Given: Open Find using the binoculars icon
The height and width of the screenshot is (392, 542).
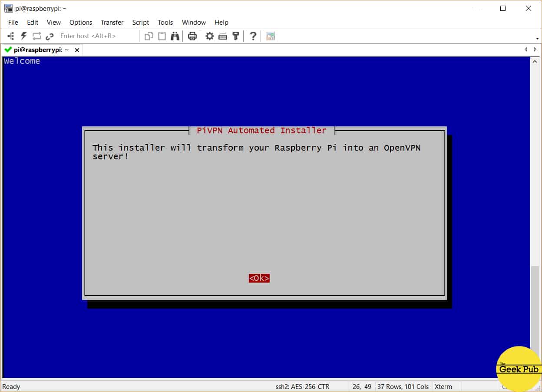Looking at the screenshot, I should (175, 36).
